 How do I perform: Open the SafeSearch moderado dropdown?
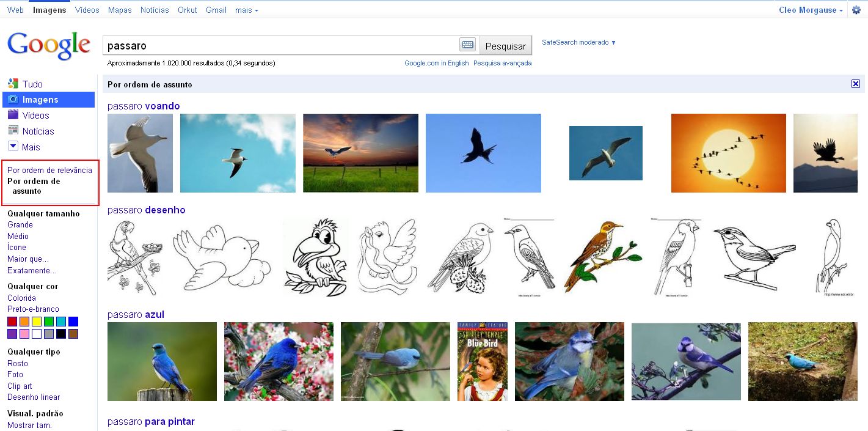pos(579,42)
